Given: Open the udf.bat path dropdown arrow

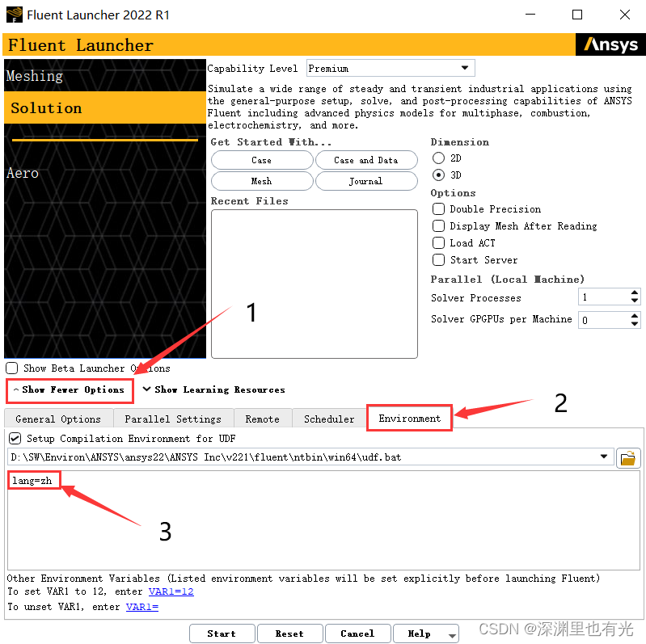Looking at the screenshot, I should coord(604,457).
